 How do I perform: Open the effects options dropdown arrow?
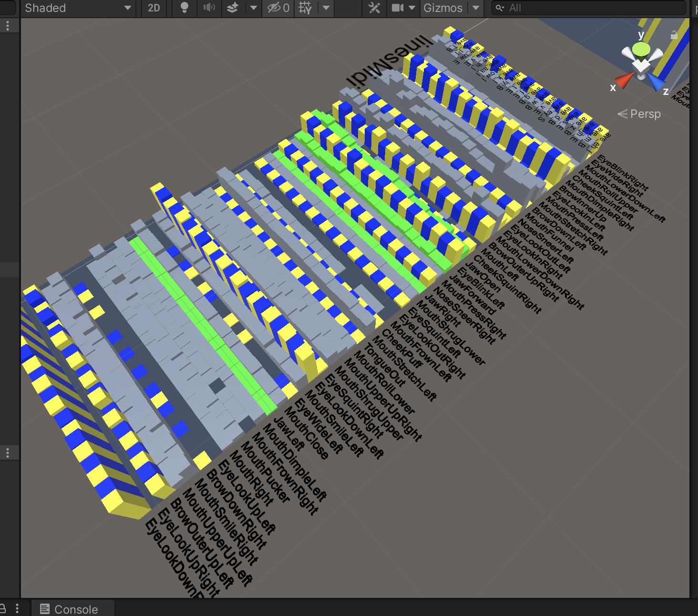[254, 8]
